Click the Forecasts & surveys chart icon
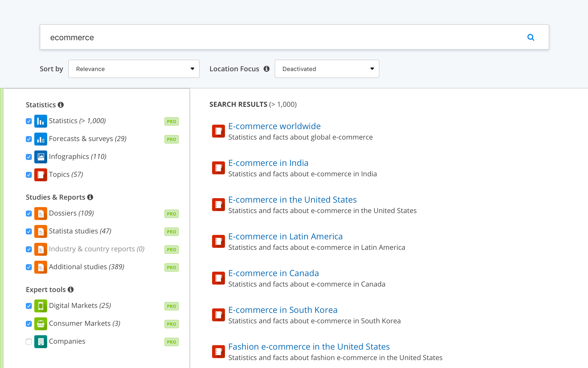This screenshot has height=368, width=588. pos(40,139)
